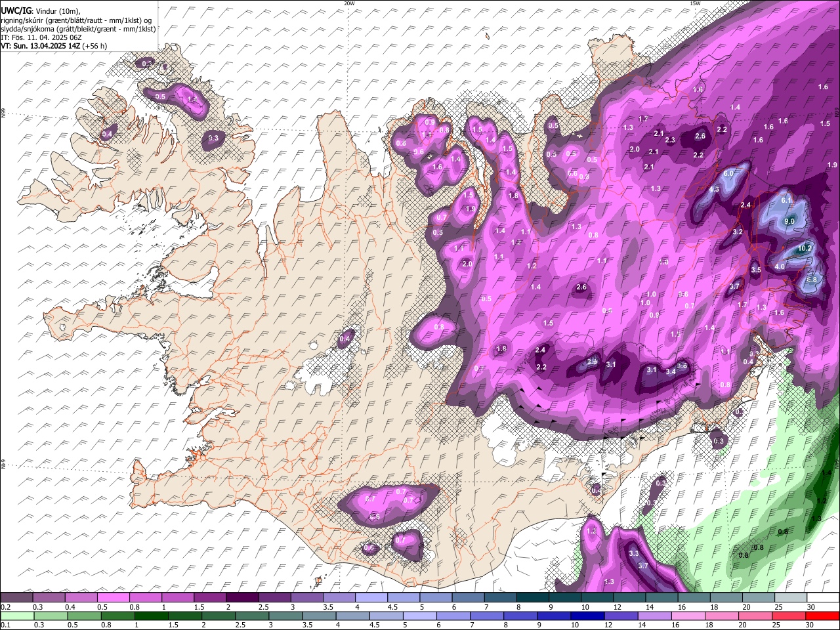Click the lower-row crimson swatch between 25 and 30

point(790,616)
